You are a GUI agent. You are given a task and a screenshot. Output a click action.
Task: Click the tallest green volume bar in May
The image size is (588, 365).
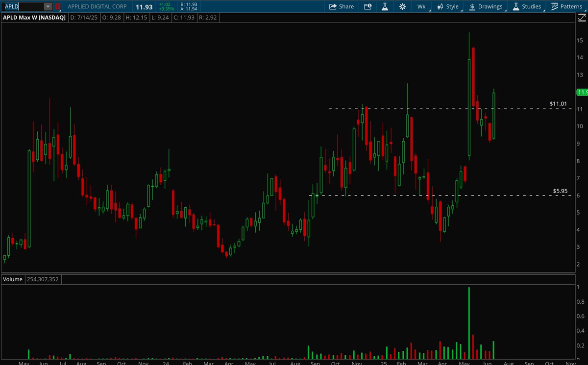tap(469, 323)
